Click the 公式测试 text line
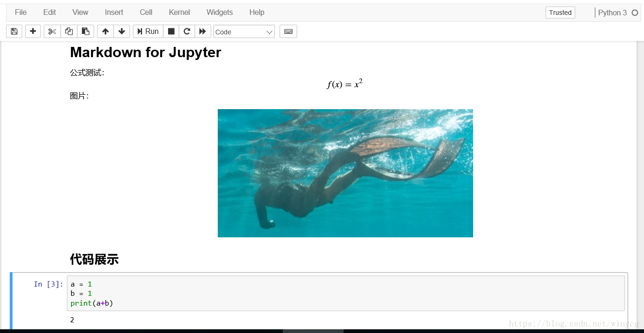 (x=87, y=73)
